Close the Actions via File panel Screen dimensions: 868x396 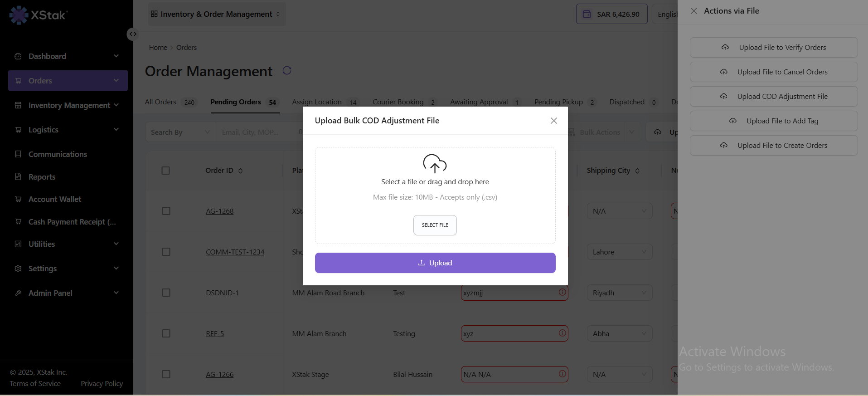694,11
